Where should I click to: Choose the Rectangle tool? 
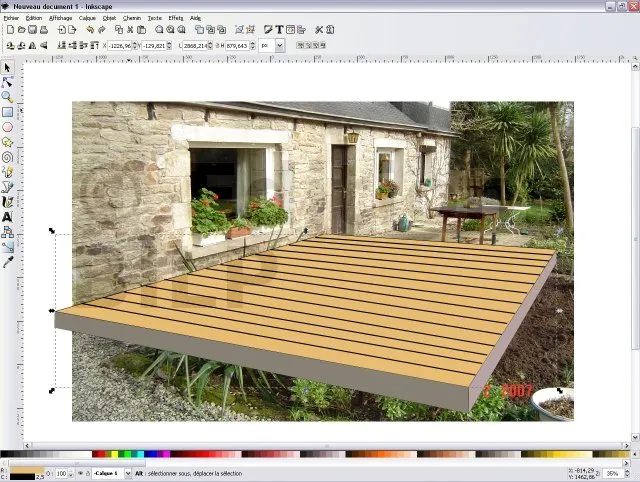(7, 112)
